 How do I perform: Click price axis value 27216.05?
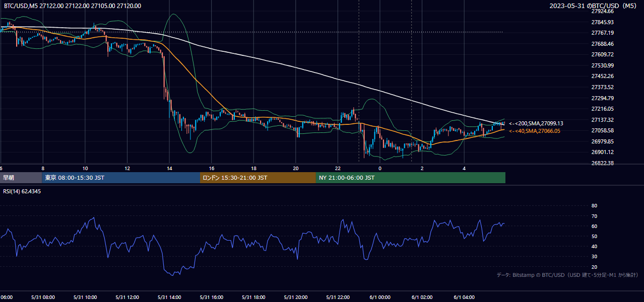[x=602, y=109]
